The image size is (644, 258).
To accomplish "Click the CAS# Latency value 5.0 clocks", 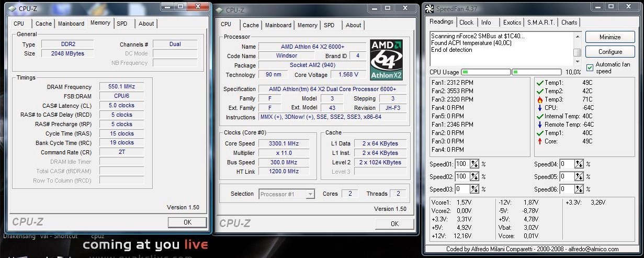I will pyautogui.click(x=121, y=105).
